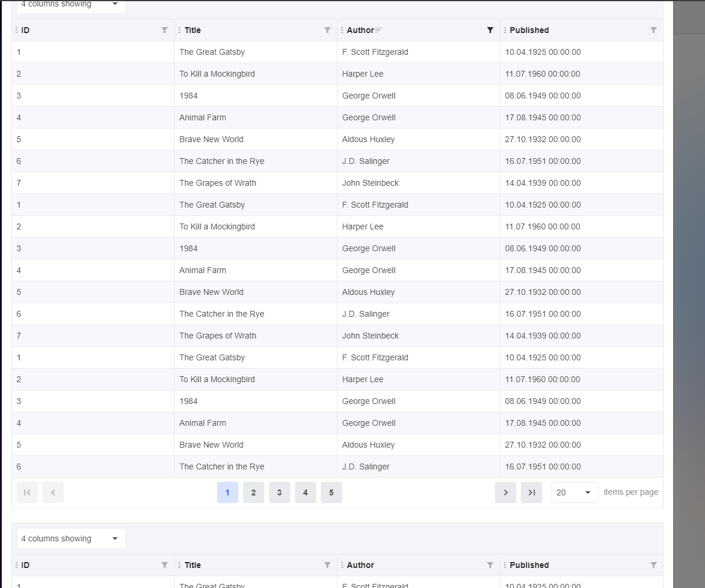Jump to last page of the grid
Screen dimensions: 705x588
pyautogui.click(x=532, y=492)
